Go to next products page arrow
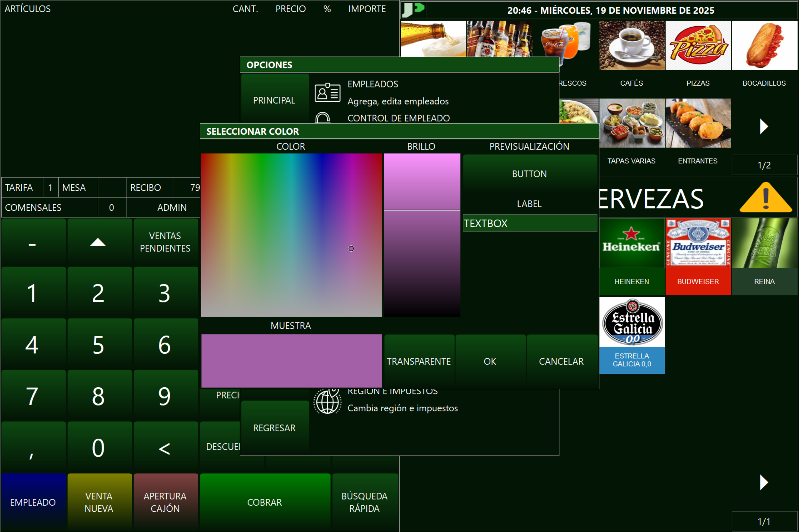Viewport: 799px width, 532px height. tap(764, 482)
